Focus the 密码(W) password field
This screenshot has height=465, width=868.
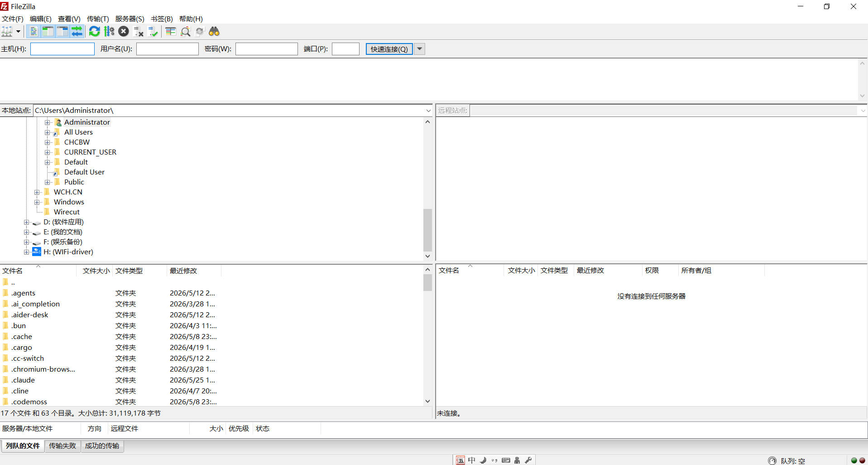click(x=267, y=49)
